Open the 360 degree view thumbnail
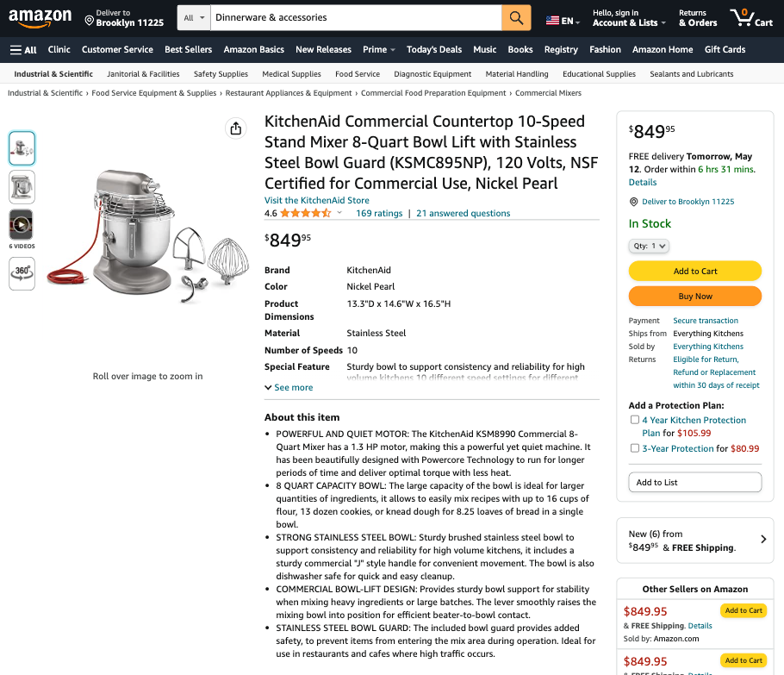Viewport: 784px width, 675px height. pos(22,273)
